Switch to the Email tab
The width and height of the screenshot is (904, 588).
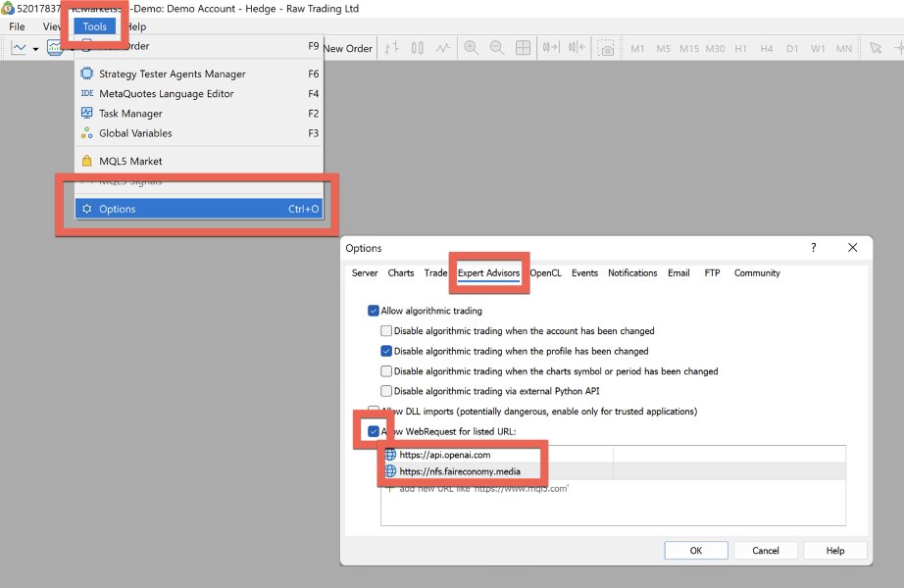pyautogui.click(x=678, y=273)
